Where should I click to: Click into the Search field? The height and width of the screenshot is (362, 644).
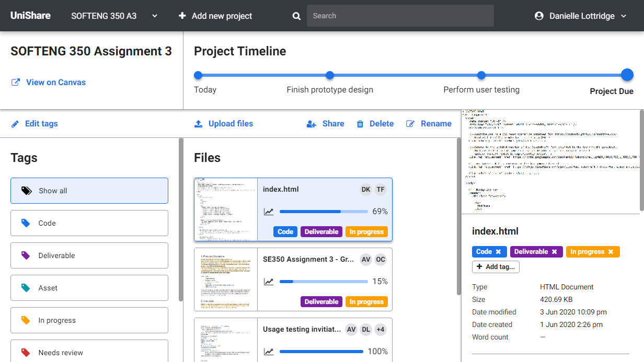tap(400, 16)
